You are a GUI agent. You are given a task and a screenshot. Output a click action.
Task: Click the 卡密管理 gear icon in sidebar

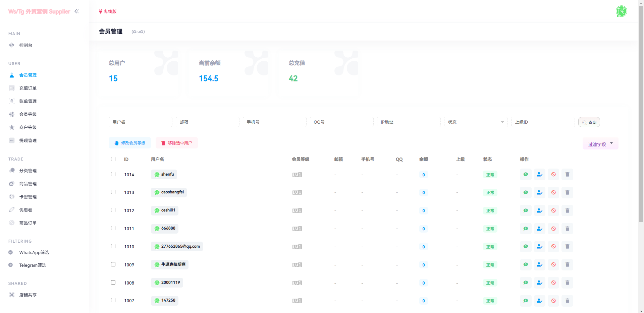12,197
